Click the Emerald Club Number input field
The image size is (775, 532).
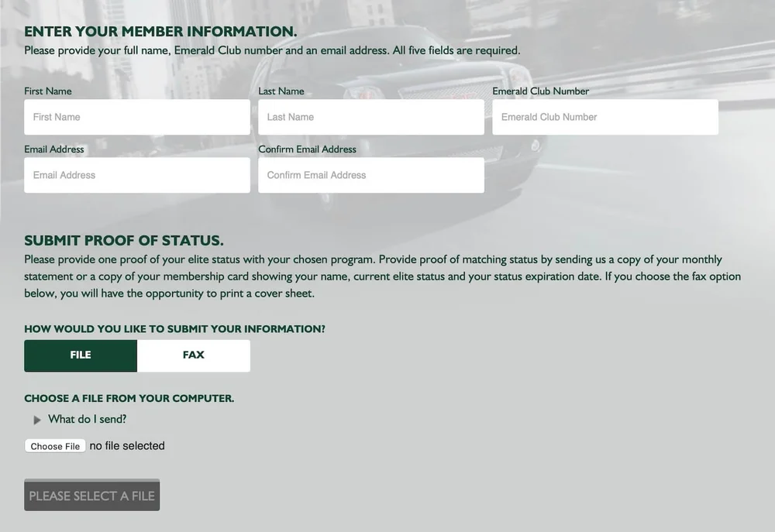click(604, 117)
